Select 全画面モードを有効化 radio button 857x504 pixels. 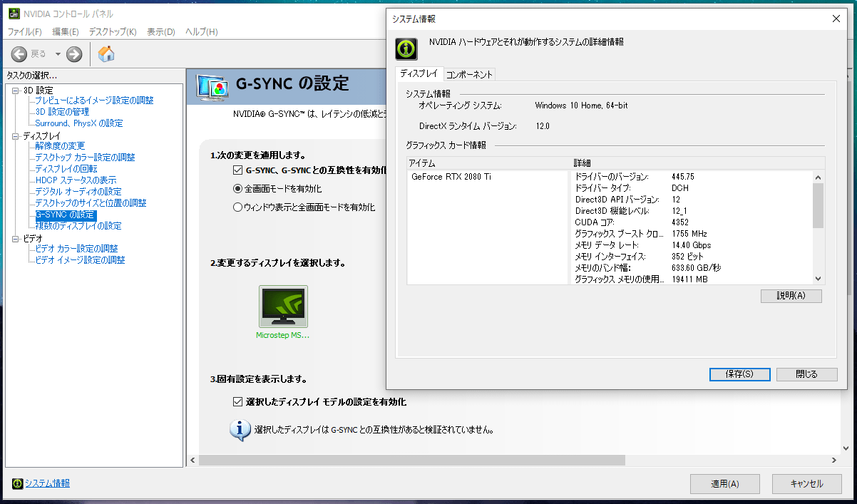[238, 189]
